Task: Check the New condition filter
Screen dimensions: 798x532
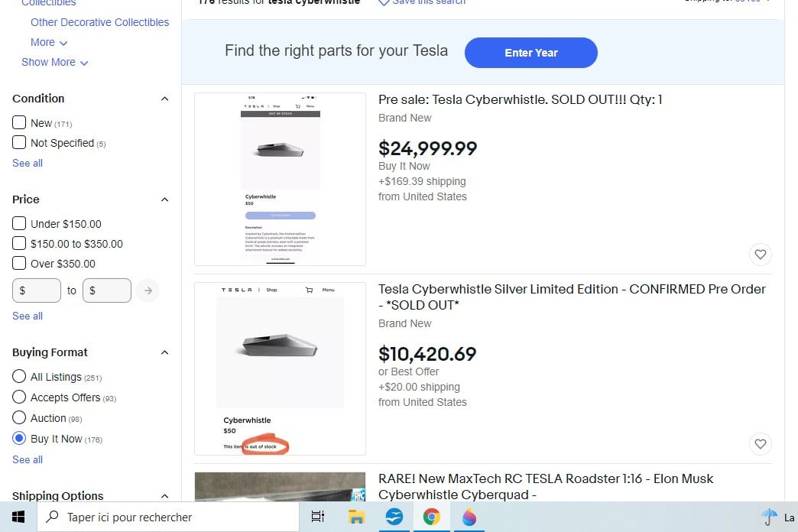Action: tap(20, 122)
